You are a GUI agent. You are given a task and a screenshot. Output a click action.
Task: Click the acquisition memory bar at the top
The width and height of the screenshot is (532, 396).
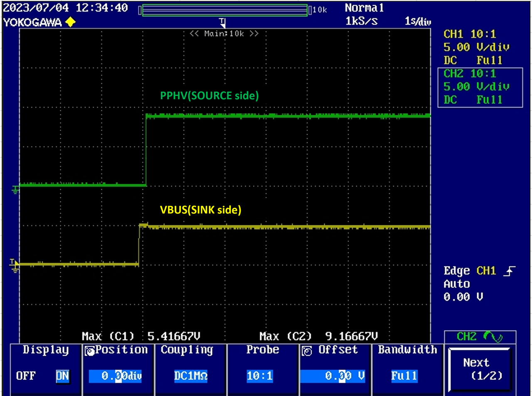coord(225,10)
